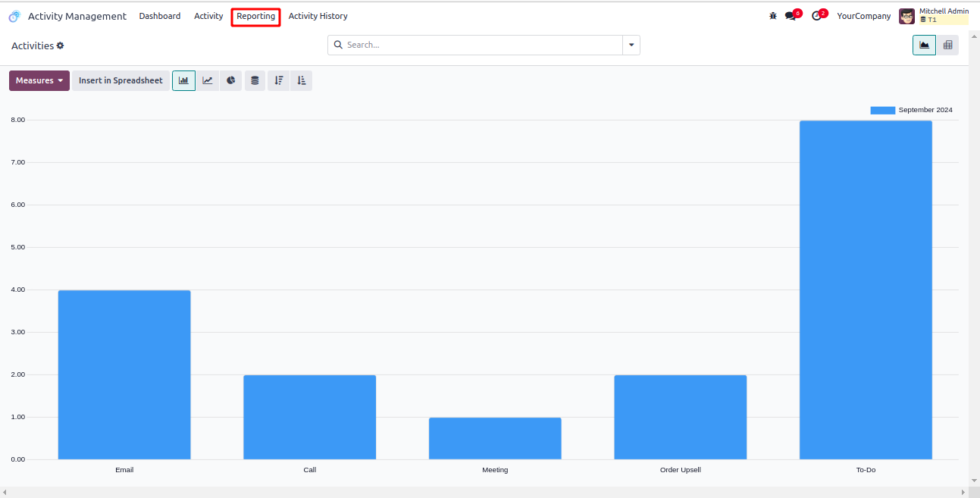
Task: Open the Activity History menu
Action: tap(318, 16)
